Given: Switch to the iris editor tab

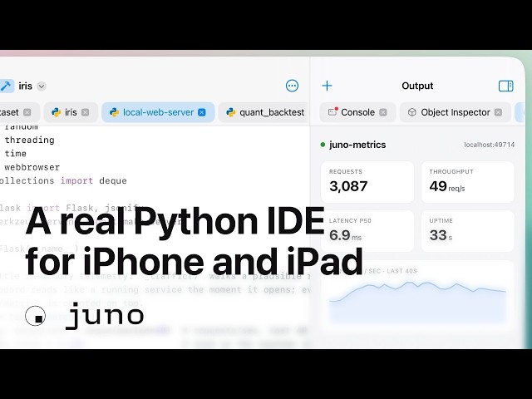Looking at the screenshot, I should [71, 112].
